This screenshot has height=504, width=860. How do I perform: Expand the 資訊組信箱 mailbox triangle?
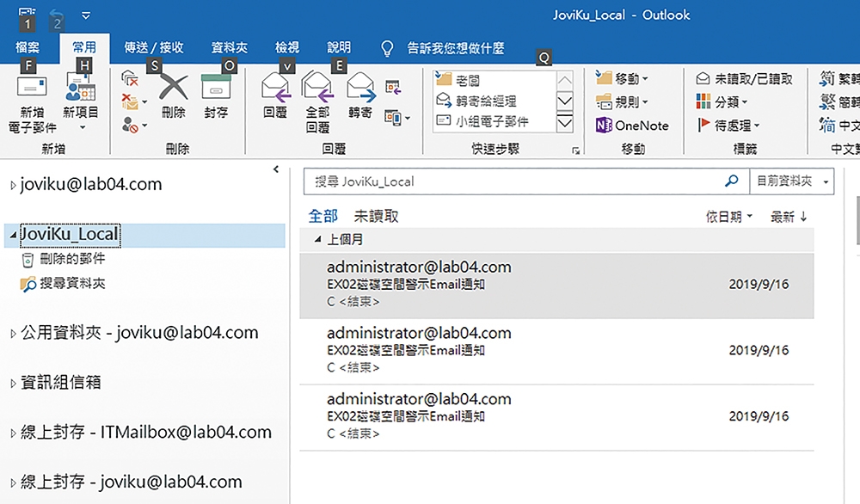pyautogui.click(x=13, y=384)
